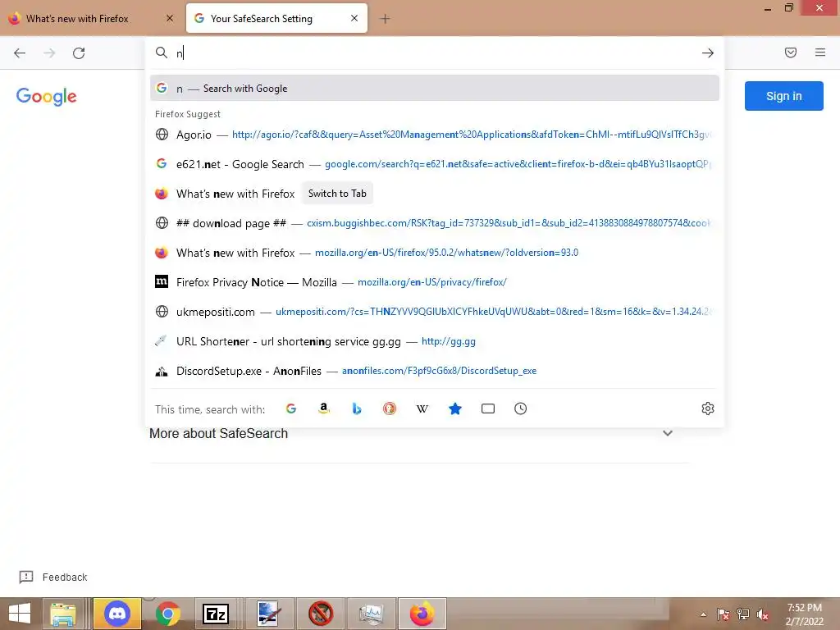Screen dimensions: 840x630
Task: Click the Sign in button
Action: 783,96
